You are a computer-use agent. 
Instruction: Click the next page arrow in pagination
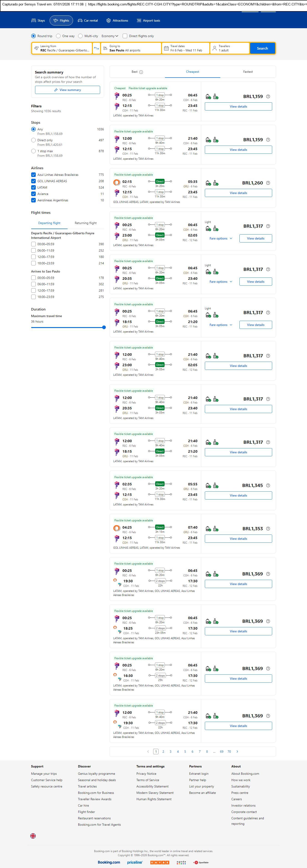tap(237, 751)
